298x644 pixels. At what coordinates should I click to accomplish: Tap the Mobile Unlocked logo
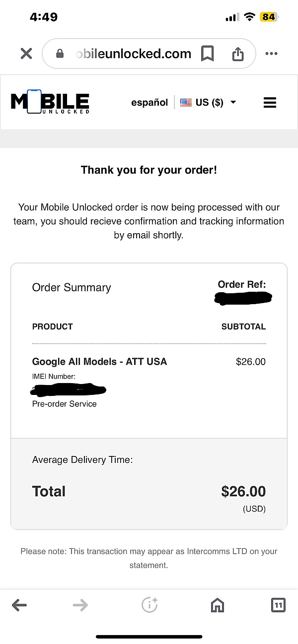[x=50, y=102]
